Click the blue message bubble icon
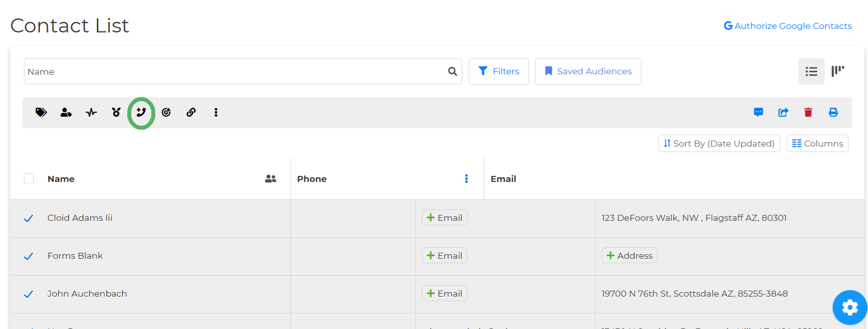 tap(758, 112)
